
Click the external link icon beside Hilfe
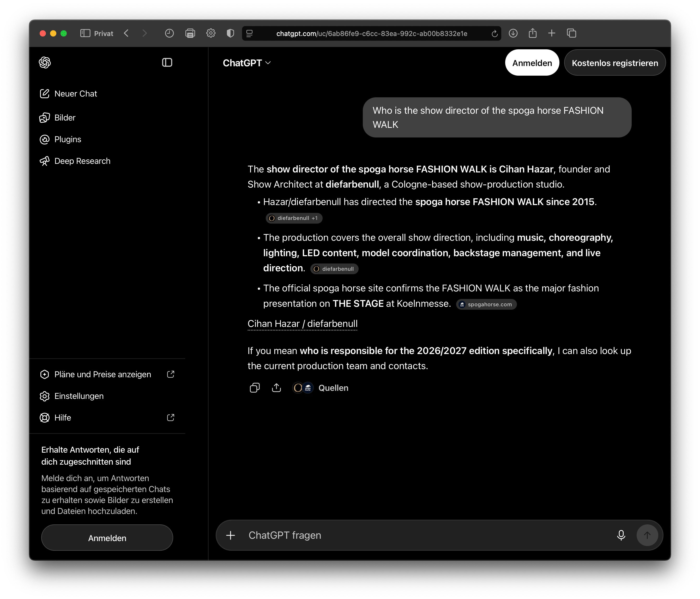[x=171, y=417]
